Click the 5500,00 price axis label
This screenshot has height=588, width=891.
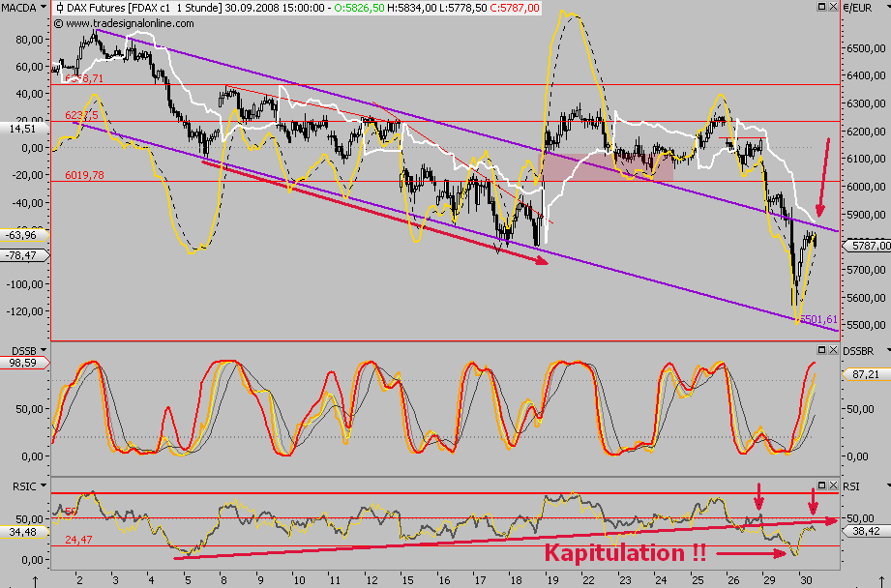click(x=866, y=325)
